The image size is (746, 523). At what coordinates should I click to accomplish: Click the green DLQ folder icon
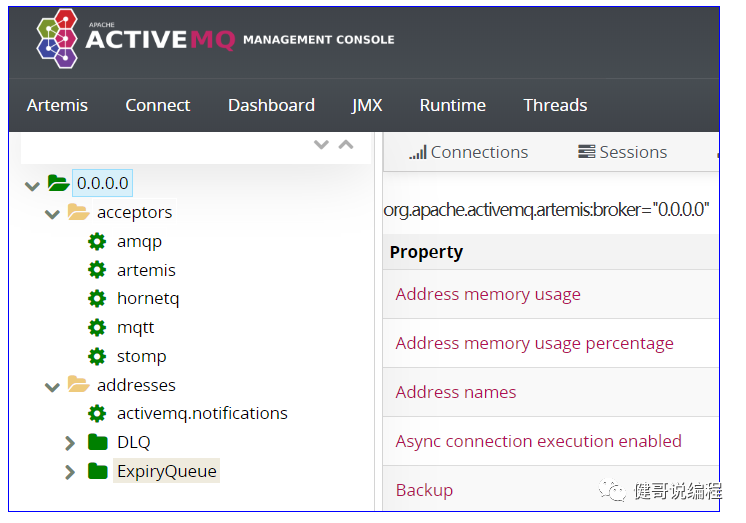click(x=97, y=442)
